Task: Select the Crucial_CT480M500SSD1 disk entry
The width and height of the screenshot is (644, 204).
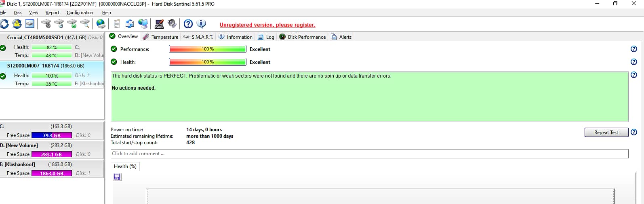Action: [x=52, y=46]
